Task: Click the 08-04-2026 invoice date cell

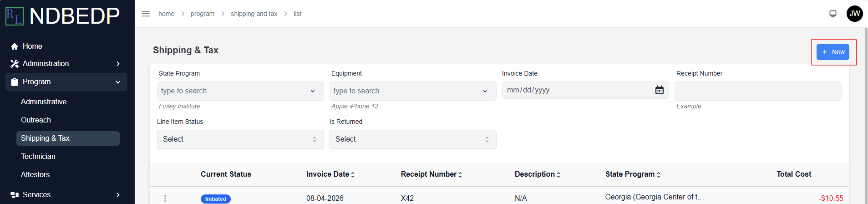Action: click(325, 199)
